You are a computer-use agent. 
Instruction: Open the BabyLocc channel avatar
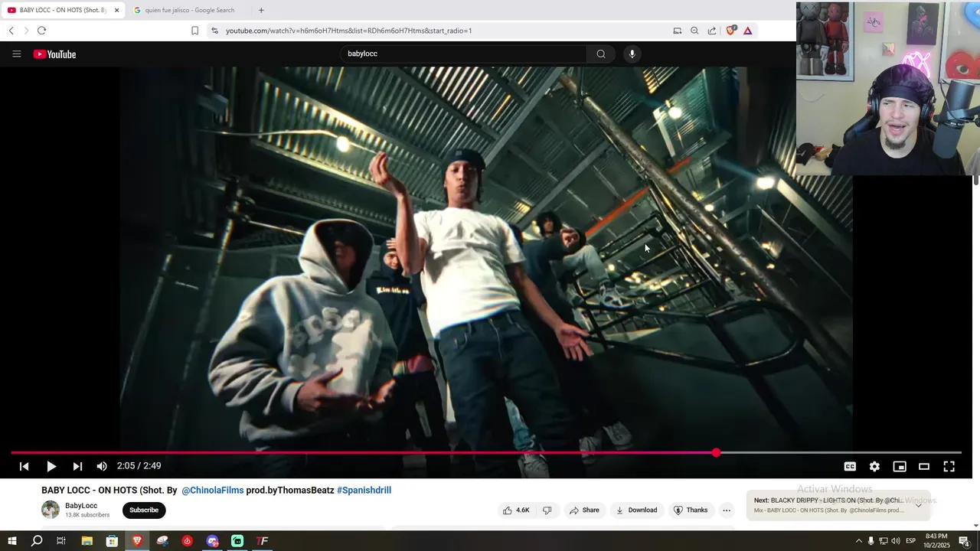51,510
